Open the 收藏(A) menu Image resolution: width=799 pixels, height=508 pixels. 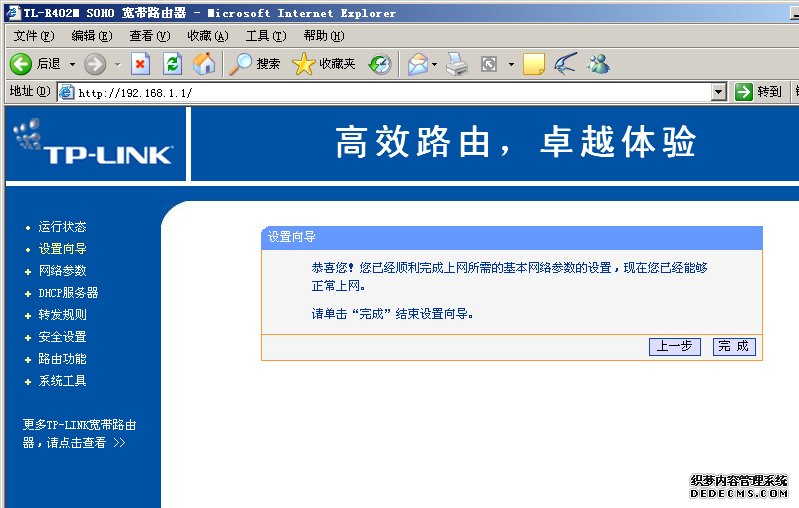pos(207,36)
